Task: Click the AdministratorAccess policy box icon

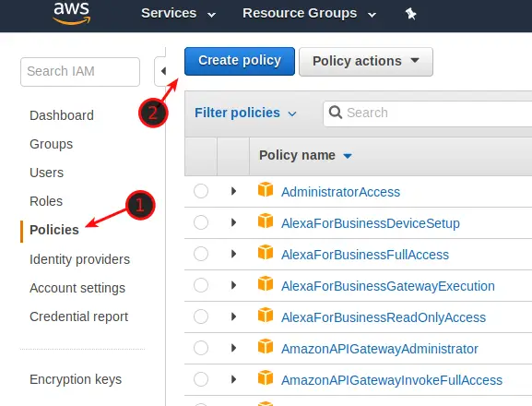Action: (x=266, y=189)
